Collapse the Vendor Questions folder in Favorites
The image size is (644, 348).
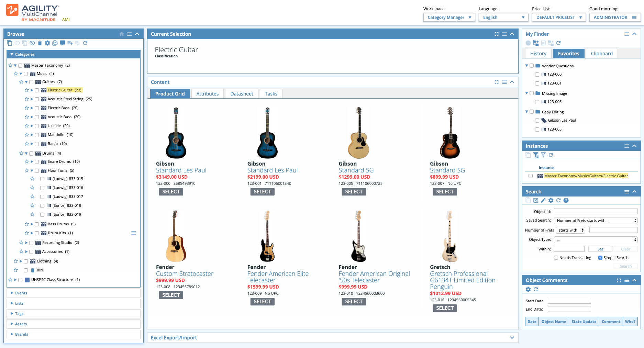point(526,66)
